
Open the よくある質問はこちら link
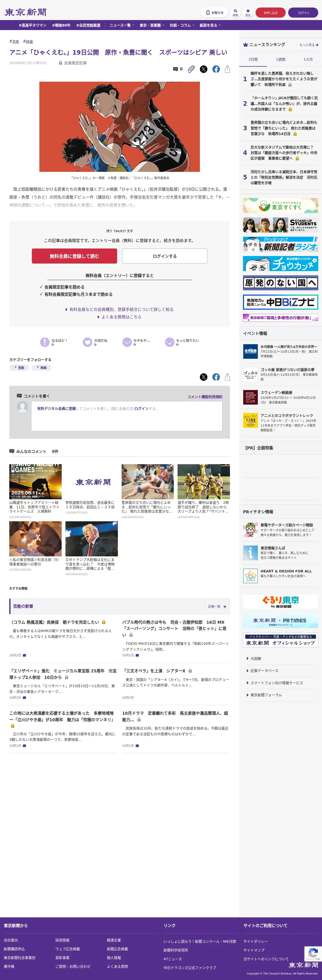pos(119,317)
